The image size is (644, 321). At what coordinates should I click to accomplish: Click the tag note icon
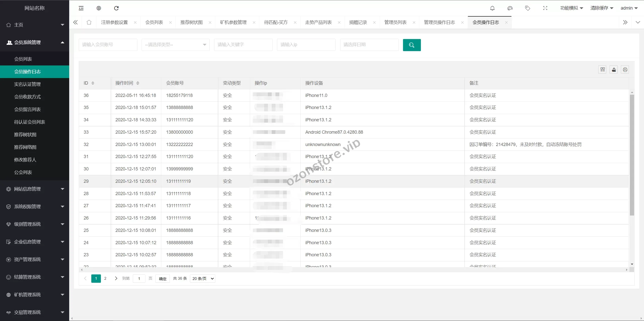(x=528, y=8)
